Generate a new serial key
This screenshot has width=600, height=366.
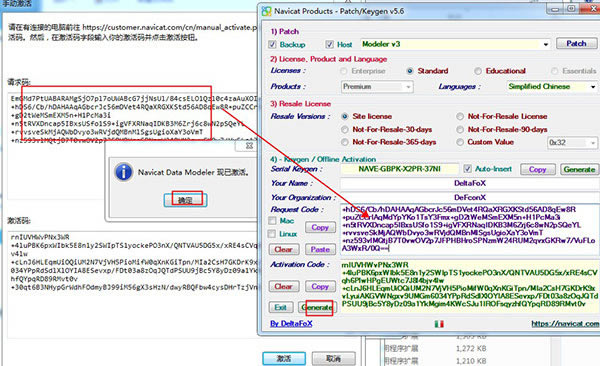(579, 169)
